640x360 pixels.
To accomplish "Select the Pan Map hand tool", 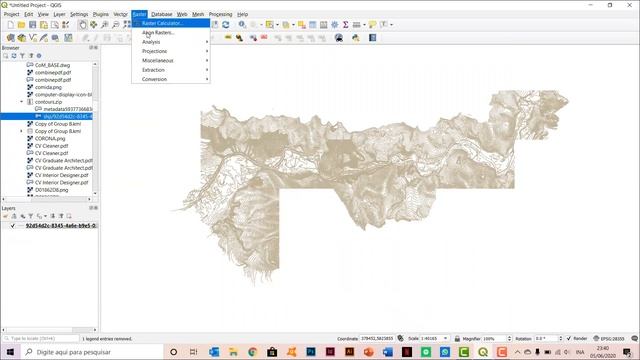I will click(x=82, y=25).
